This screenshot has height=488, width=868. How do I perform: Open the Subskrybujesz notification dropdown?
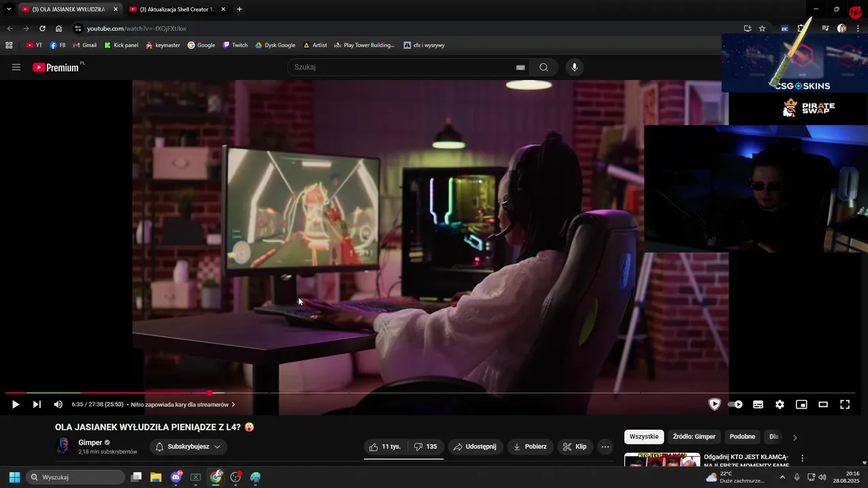(x=188, y=447)
